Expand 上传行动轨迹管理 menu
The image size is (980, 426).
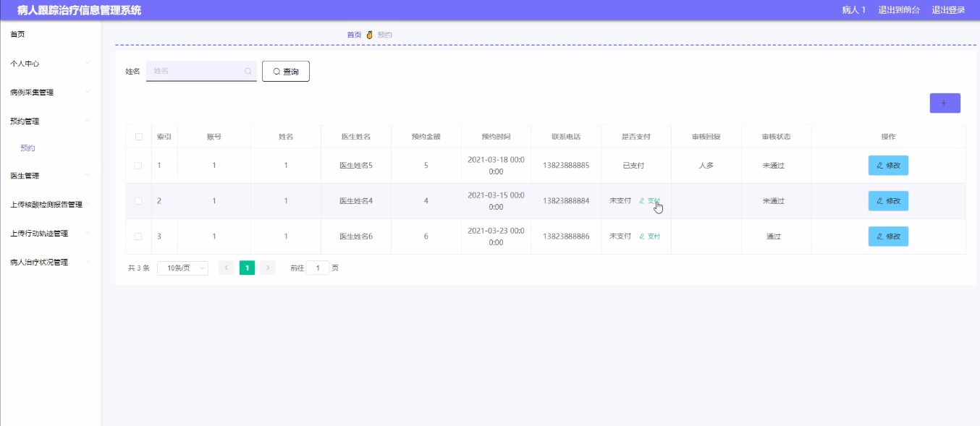51,234
